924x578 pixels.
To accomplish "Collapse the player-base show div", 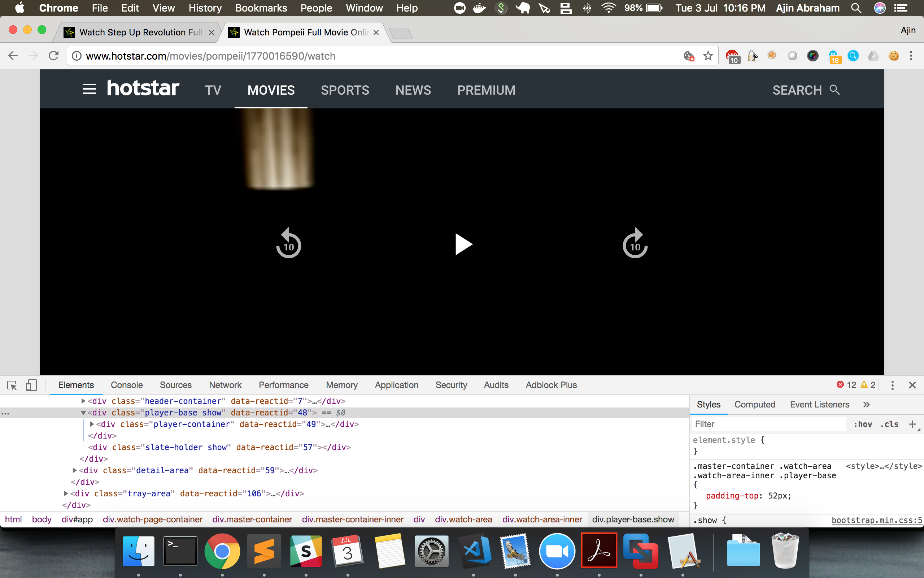I will click(83, 413).
